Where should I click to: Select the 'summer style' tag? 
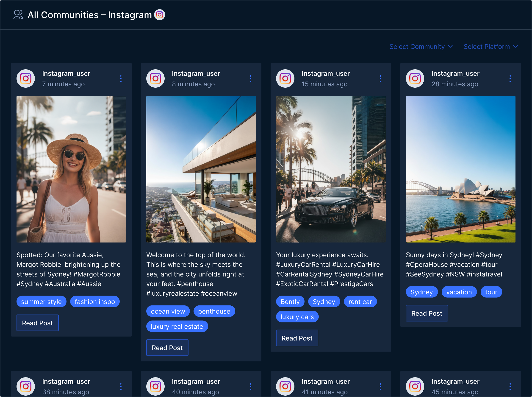pyautogui.click(x=41, y=302)
